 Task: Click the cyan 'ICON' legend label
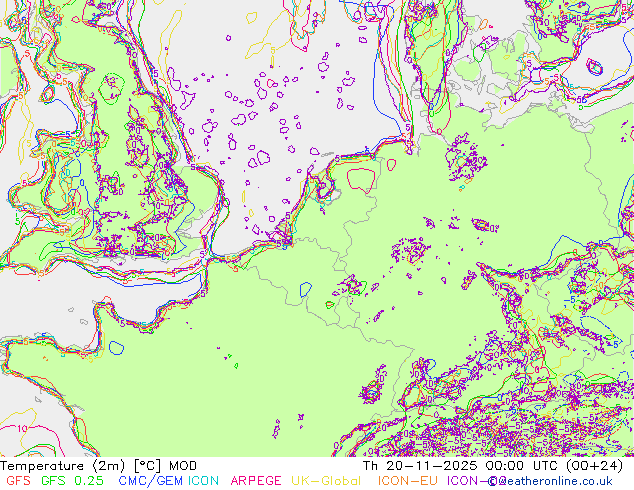click(x=203, y=481)
